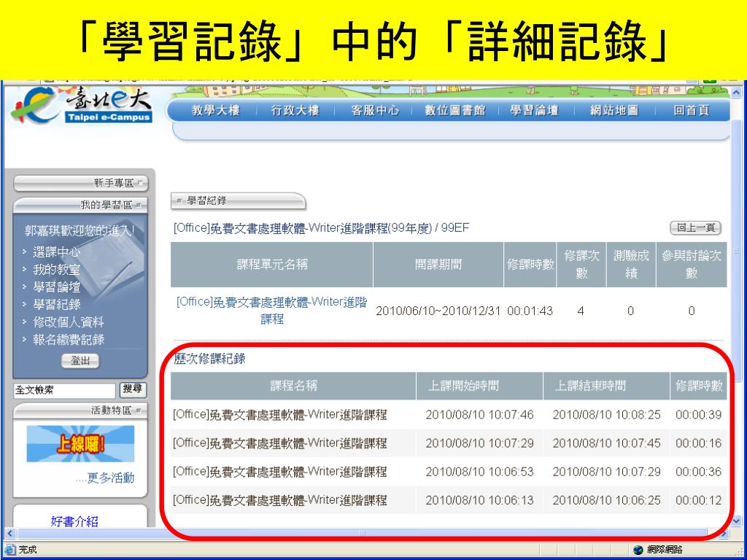Open 報名繳費記錄 in sidebar
Image resolution: width=747 pixels, height=560 pixels.
pyautogui.click(x=68, y=340)
